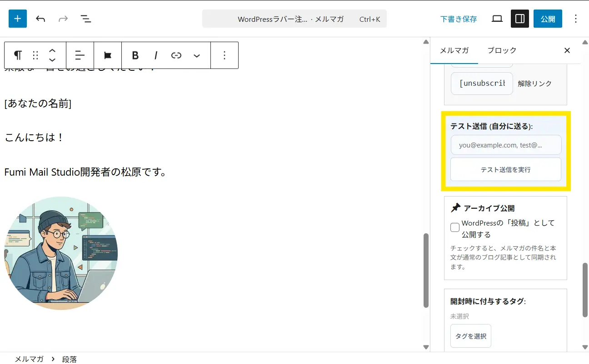
Task: Apply italic formatting to text
Action: point(156,55)
